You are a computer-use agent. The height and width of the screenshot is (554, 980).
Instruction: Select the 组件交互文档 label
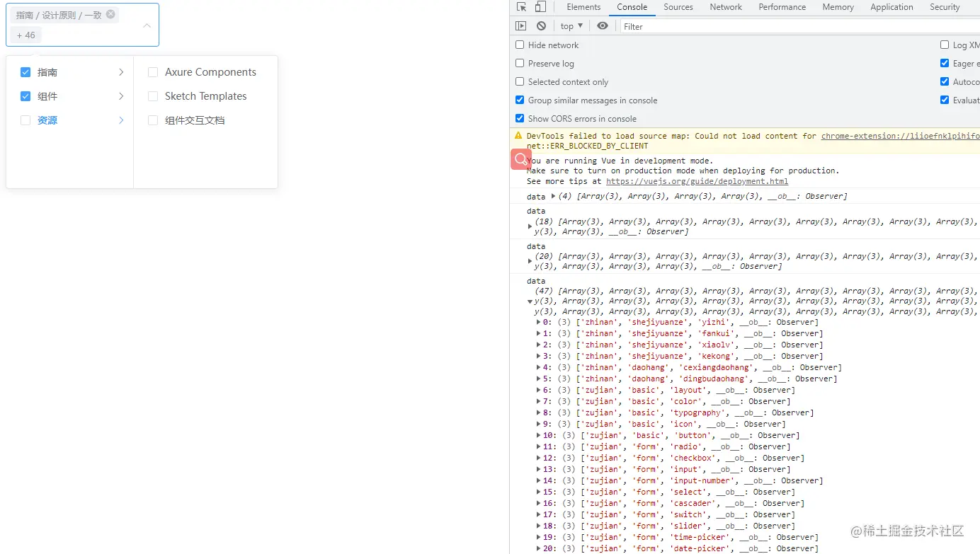click(195, 120)
